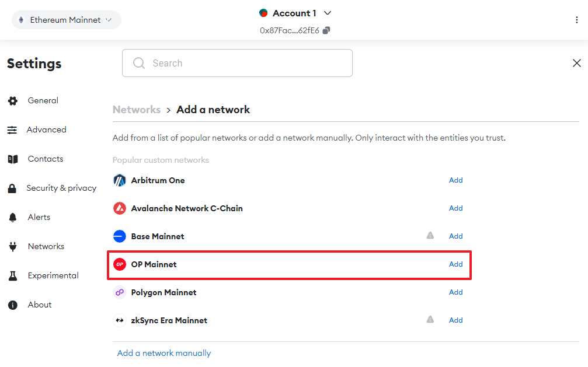Click the warning icon beside Base Mainnet
Viewport: 588px width, 367px height.
(x=430, y=235)
